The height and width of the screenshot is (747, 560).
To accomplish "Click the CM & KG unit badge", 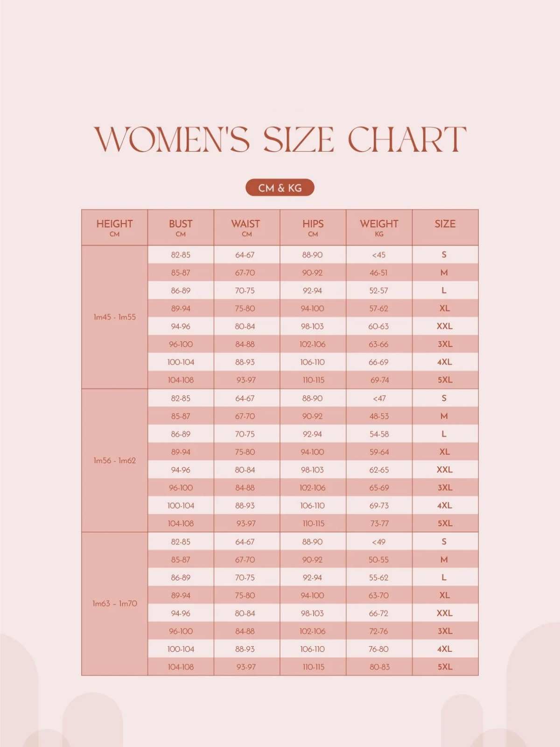I will 280,188.
